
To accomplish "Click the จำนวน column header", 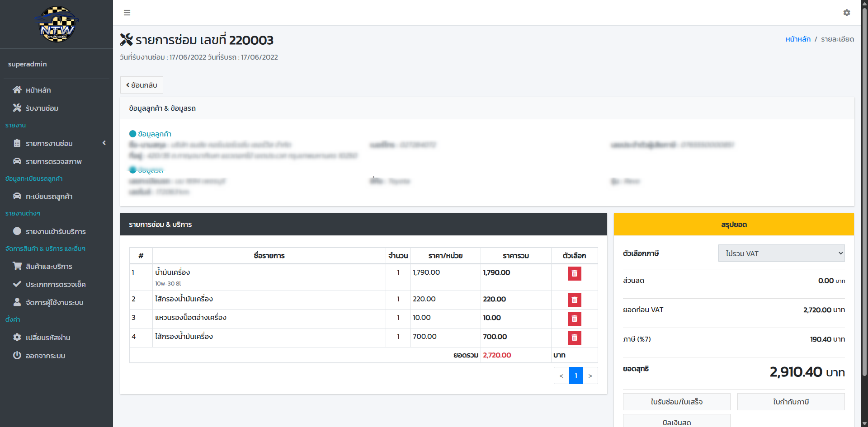I will [398, 256].
